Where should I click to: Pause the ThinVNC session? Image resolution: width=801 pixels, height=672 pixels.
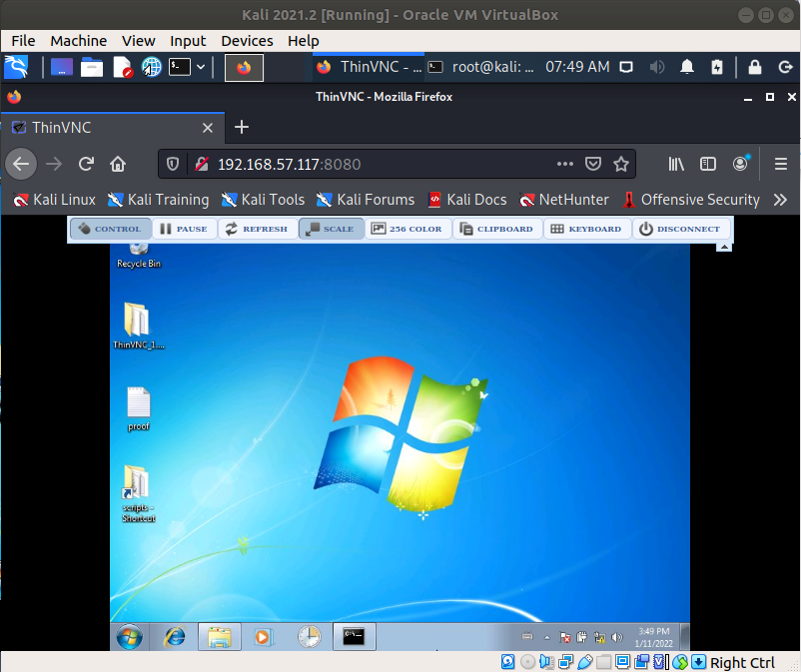184,229
